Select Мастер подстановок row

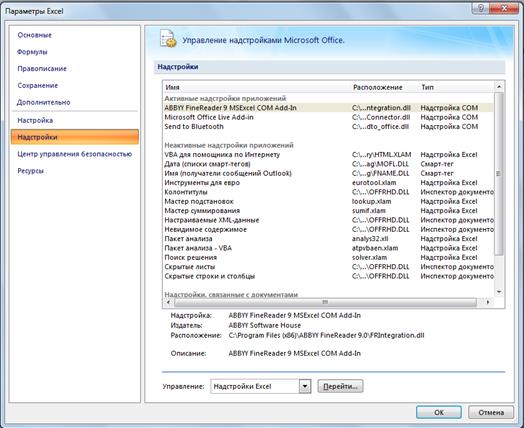pyautogui.click(x=328, y=201)
